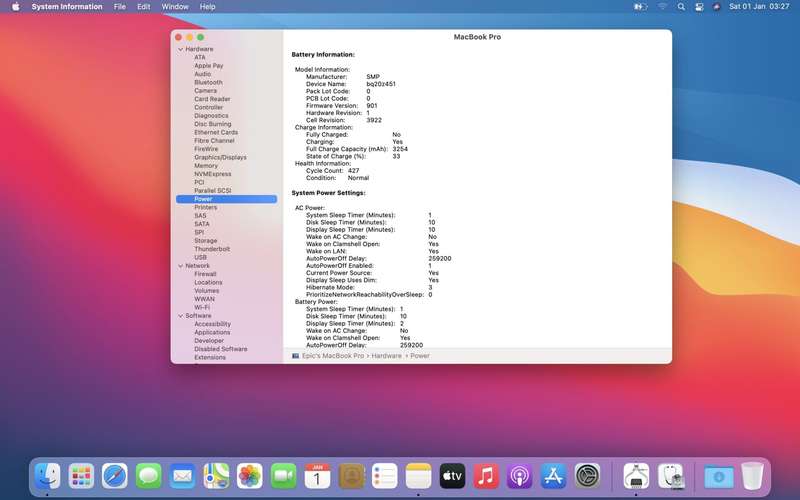This screenshot has width=800, height=500.
Task: Click System Information icon in Dock
Action: tap(636, 476)
